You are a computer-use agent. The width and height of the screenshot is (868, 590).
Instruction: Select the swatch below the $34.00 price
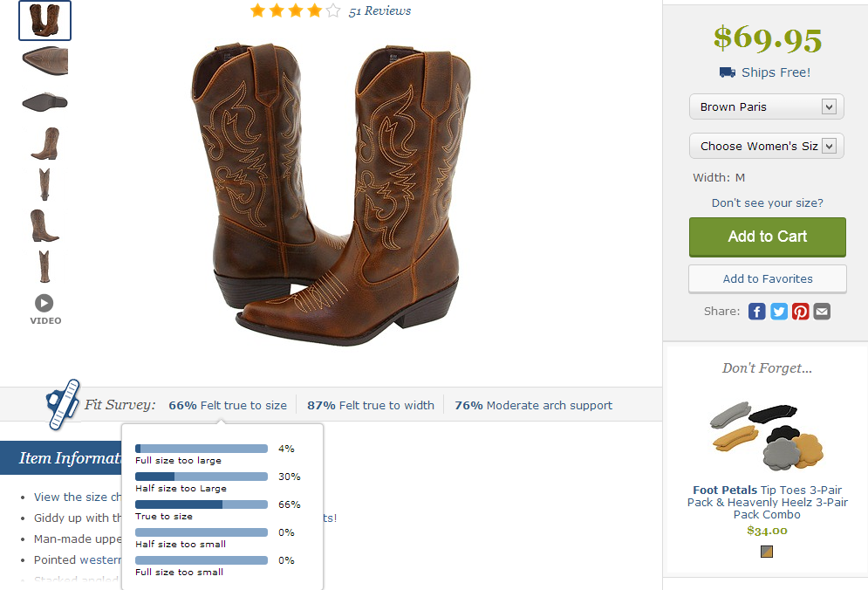(767, 551)
